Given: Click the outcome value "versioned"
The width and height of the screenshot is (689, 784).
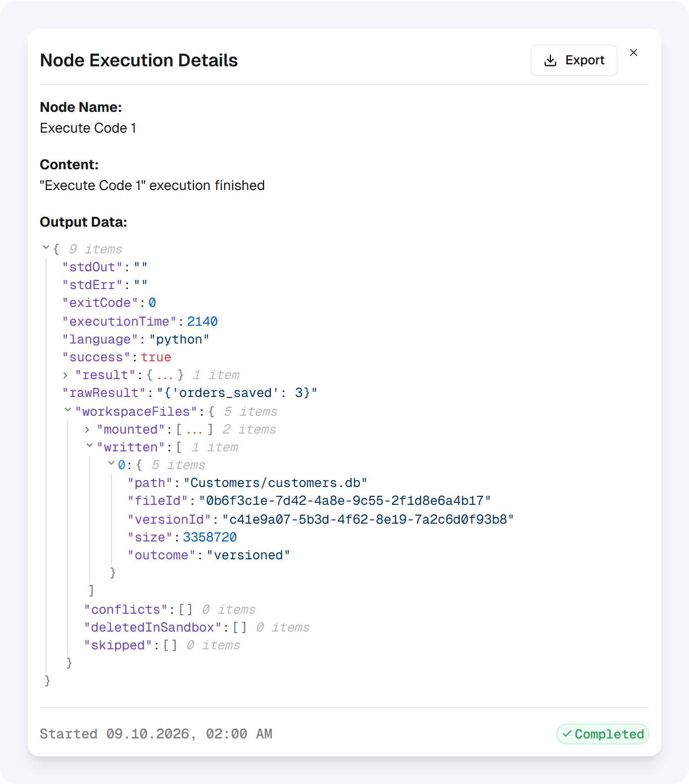Looking at the screenshot, I should click(248, 555).
